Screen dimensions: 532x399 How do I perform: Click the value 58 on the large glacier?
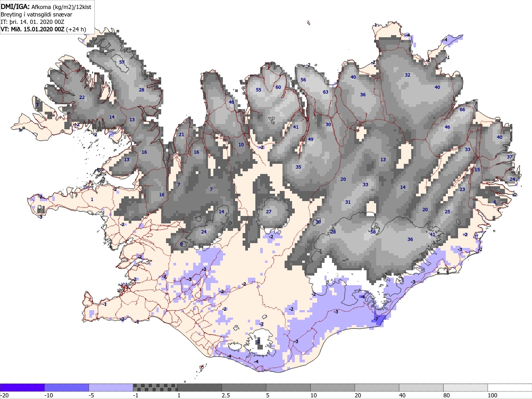[x=373, y=232]
